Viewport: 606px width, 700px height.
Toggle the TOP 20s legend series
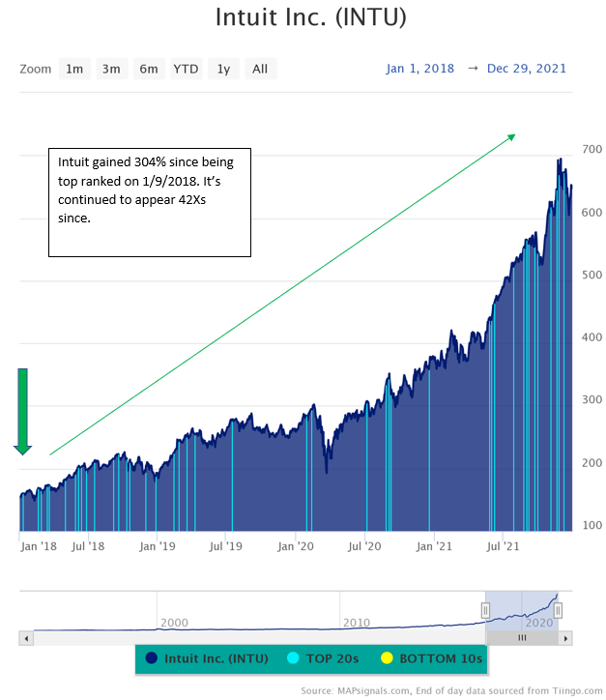click(x=323, y=658)
